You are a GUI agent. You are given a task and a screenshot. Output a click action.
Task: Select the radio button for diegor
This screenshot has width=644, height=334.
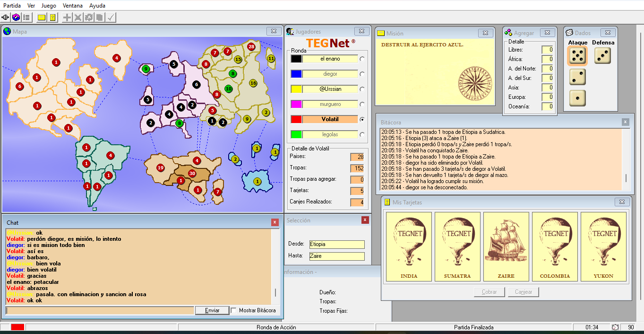[x=362, y=74]
